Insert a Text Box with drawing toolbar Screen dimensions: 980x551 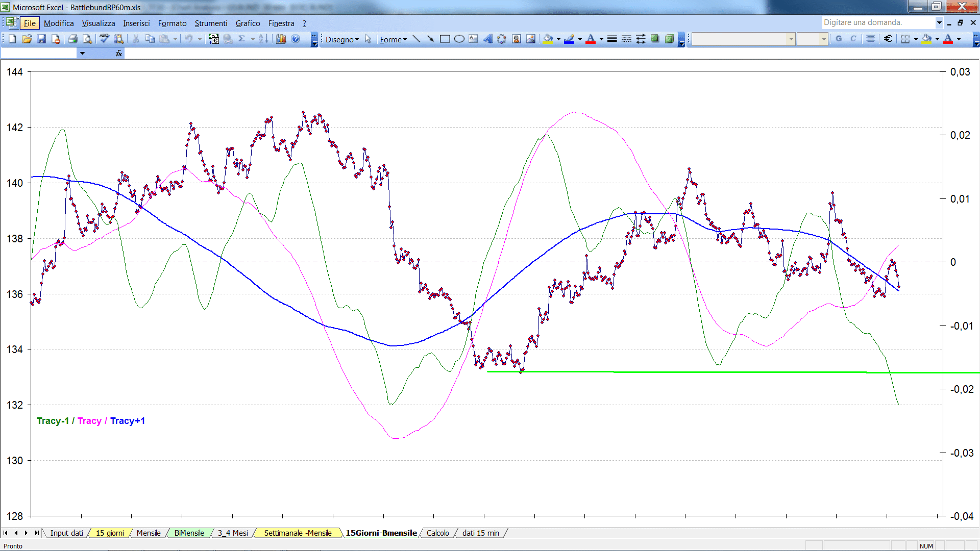[x=473, y=39]
